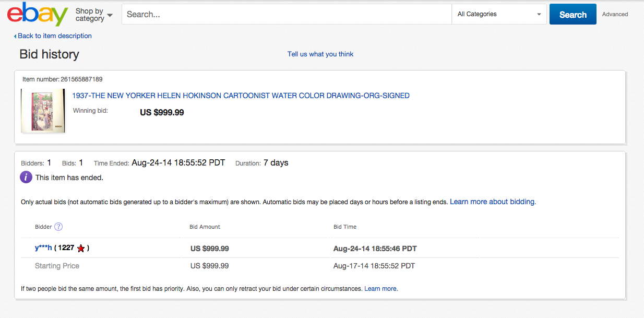Open the Learn more bid retraction link
The height and width of the screenshot is (318, 644).
(x=380, y=288)
